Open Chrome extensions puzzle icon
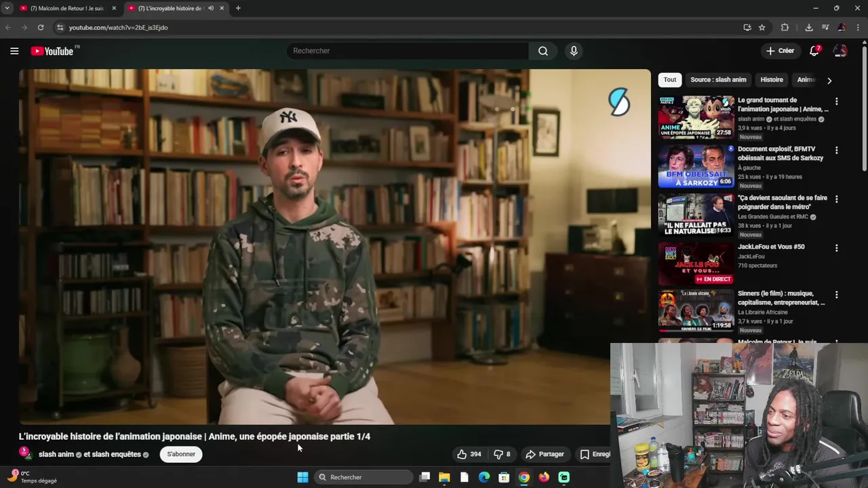868x488 pixels. (x=785, y=27)
